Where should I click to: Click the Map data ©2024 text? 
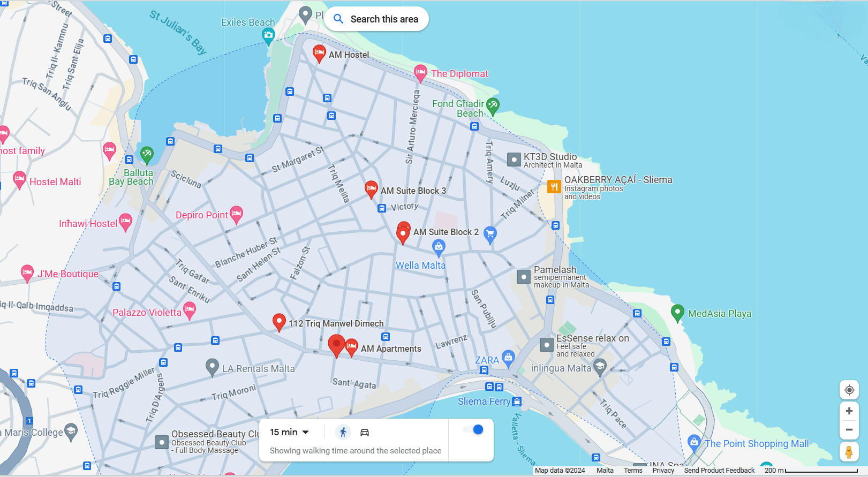[x=560, y=471]
